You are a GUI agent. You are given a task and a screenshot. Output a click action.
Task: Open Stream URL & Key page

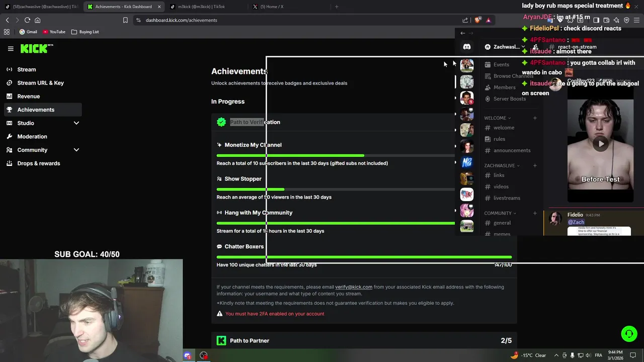tap(43, 83)
